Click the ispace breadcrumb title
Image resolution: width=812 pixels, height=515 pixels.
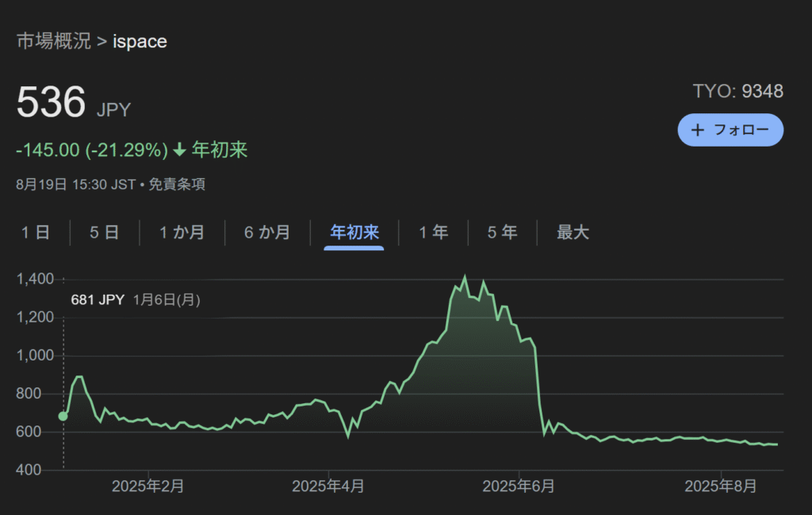pos(140,41)
